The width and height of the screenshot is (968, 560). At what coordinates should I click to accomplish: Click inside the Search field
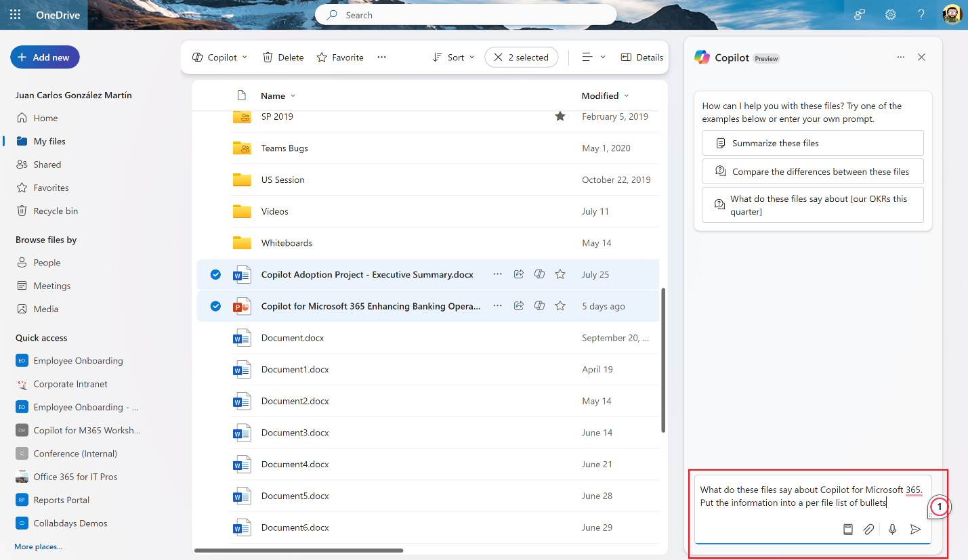(465, 14)
